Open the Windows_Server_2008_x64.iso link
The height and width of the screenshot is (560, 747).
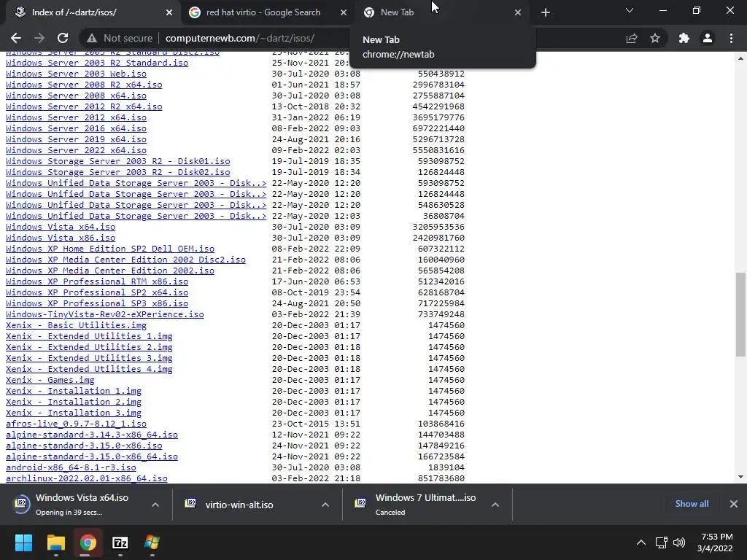(x=76, y=96)
